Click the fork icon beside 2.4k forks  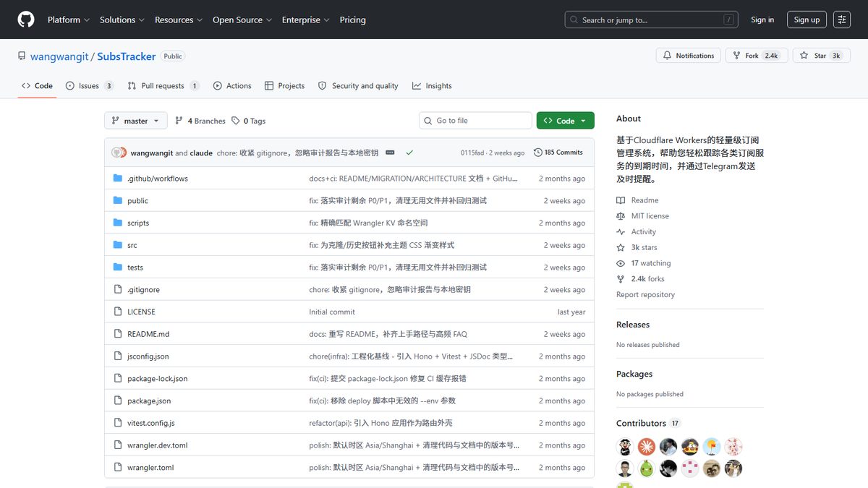pos(621,279)
